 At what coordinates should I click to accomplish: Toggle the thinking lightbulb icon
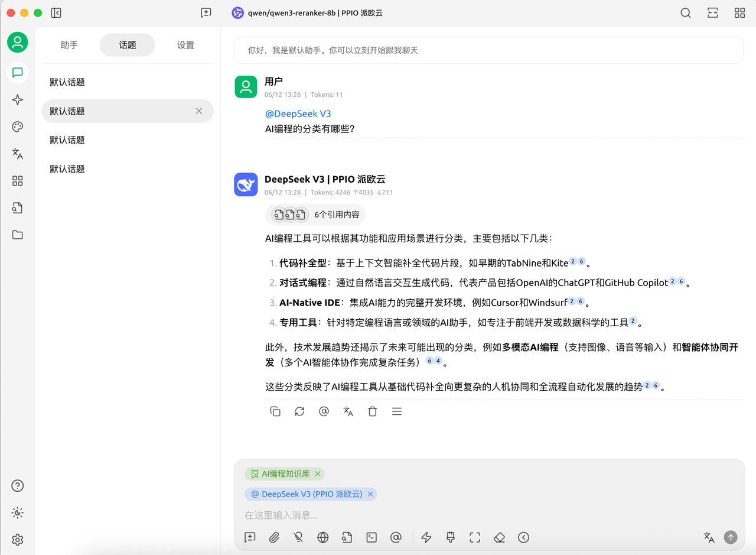tap(298, 537)
